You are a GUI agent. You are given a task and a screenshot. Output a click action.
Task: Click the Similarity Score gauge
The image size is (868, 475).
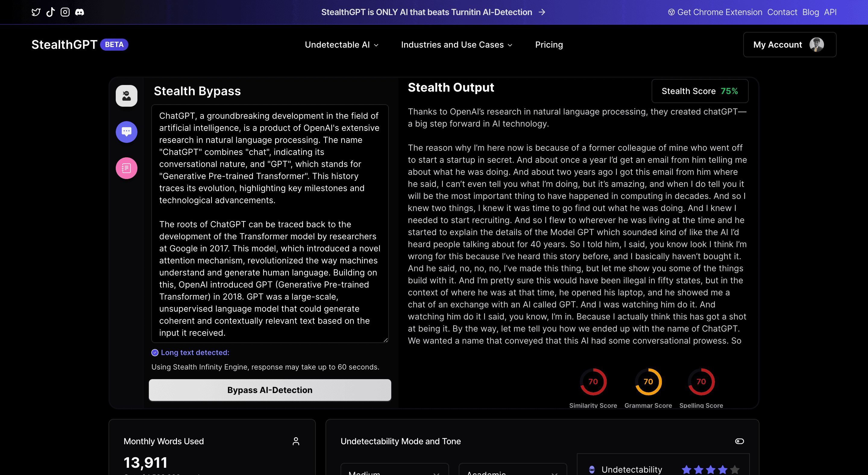pyautogui.click(x=593, y=382)
